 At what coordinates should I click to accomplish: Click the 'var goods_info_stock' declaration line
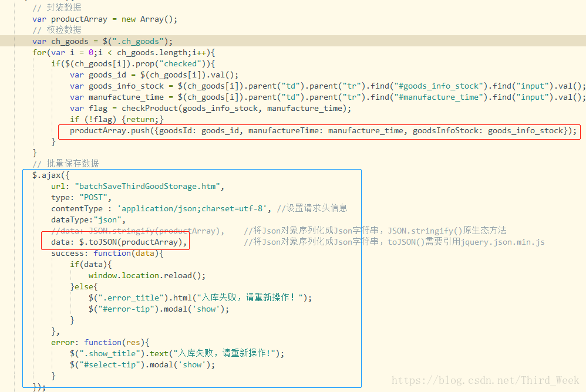(328, 86)
